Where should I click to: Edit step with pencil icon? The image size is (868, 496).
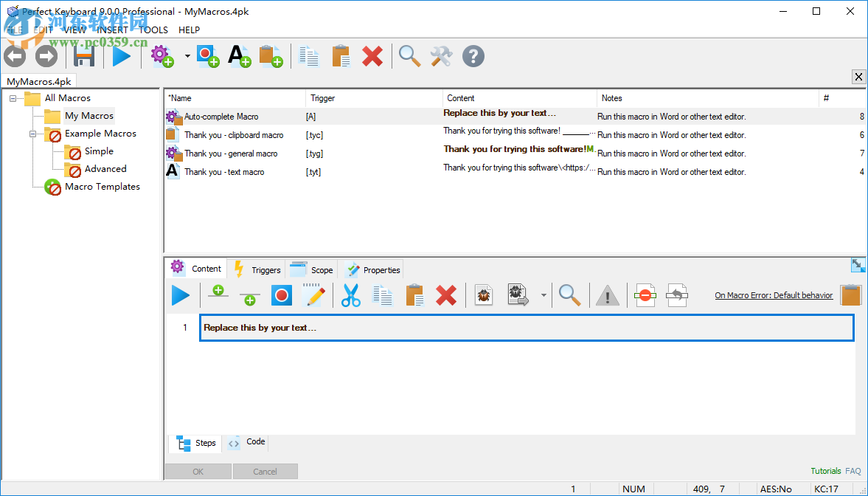[x=313, y=295]
